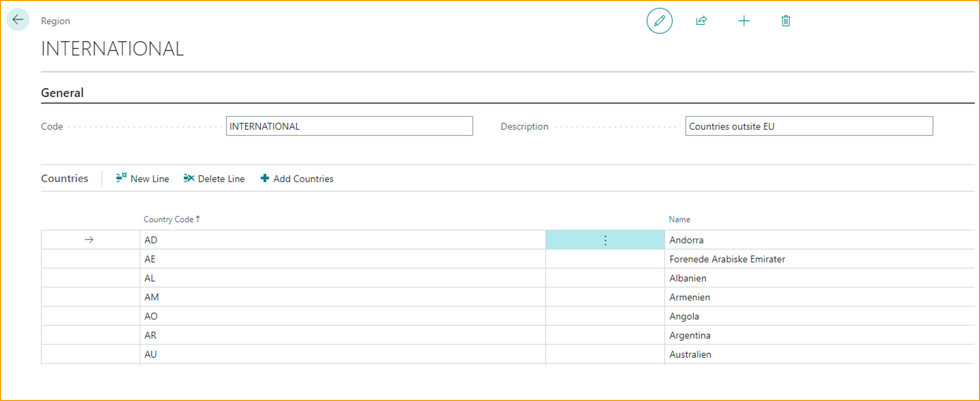Click the Name column header
The height and width of the screenshot is (401, 980).
pos(679,219)
